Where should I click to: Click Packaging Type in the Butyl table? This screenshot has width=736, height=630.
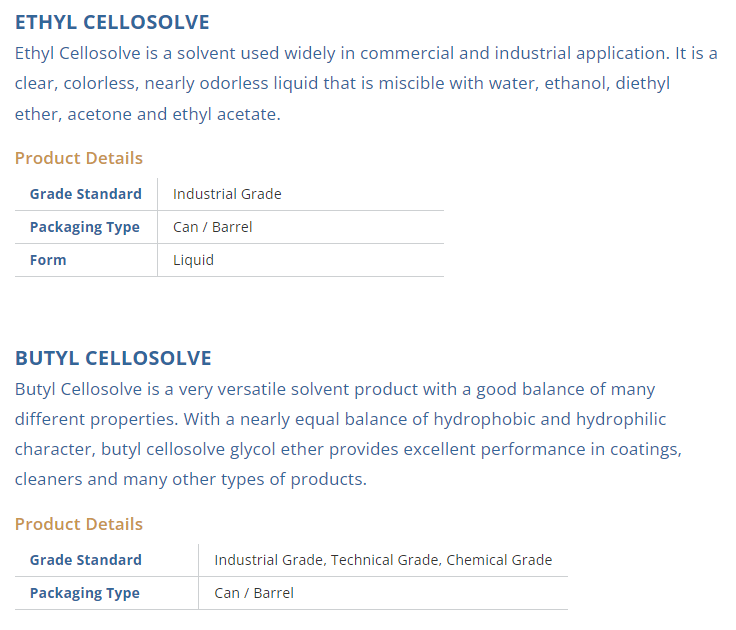point(85,593)
